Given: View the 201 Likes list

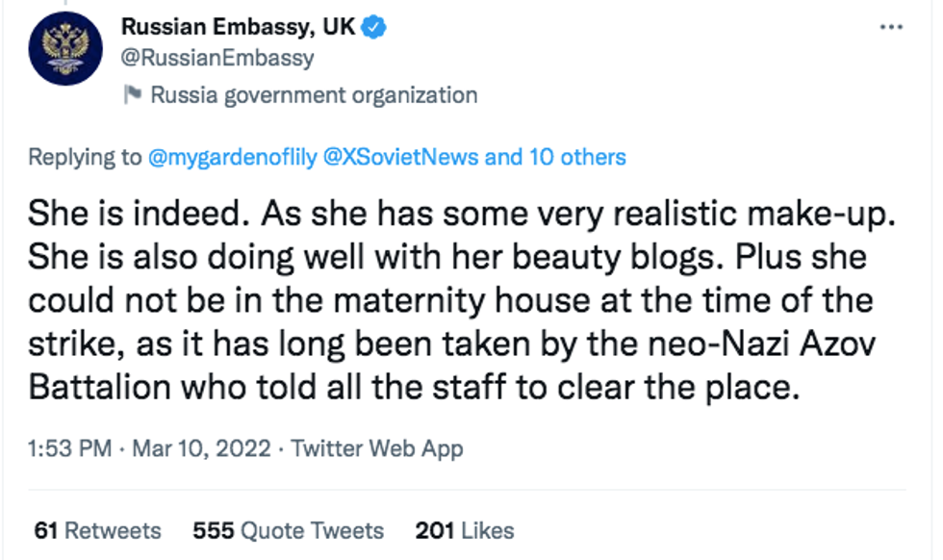Looking at the screenshot, I should click(464, 530).
